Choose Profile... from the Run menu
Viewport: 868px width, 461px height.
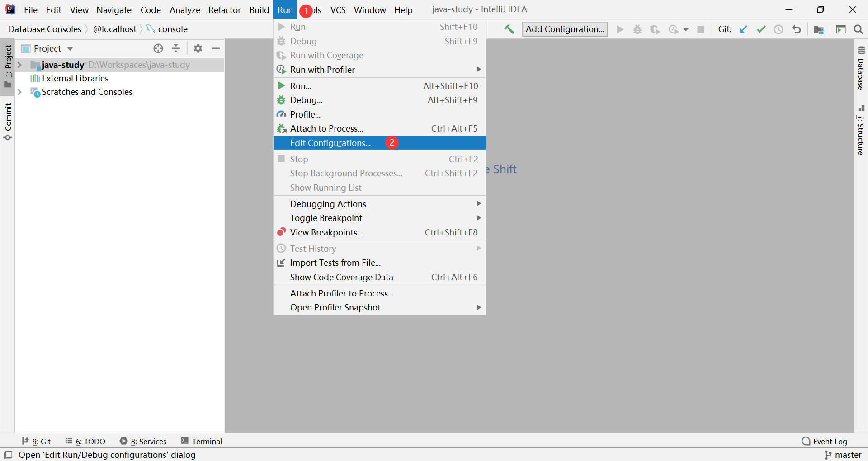coord(380,114)
